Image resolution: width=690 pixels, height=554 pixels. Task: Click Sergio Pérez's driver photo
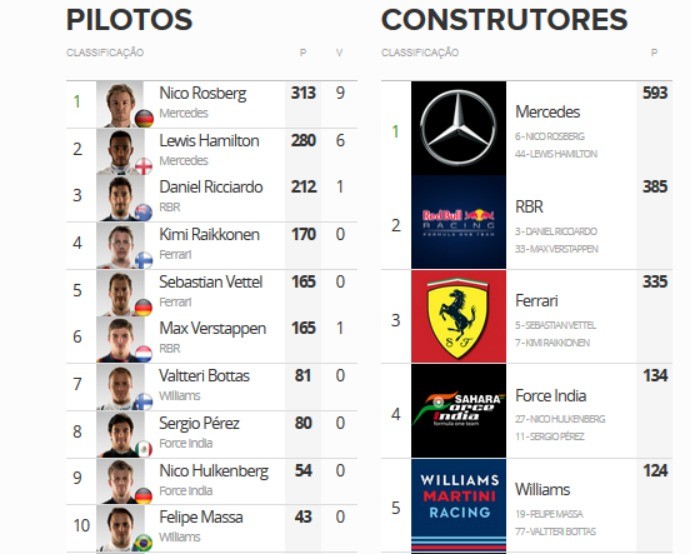coord(122,433)
